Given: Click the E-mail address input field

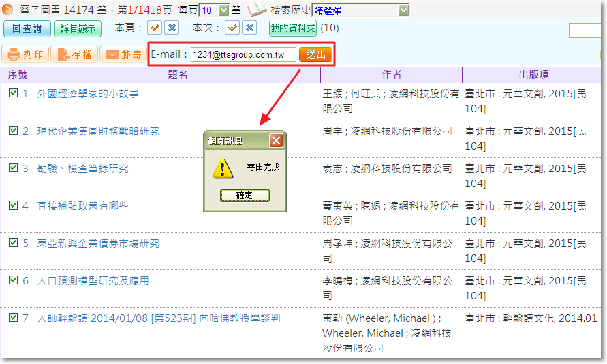Looking at the screenshot, I should click(243, 55).
